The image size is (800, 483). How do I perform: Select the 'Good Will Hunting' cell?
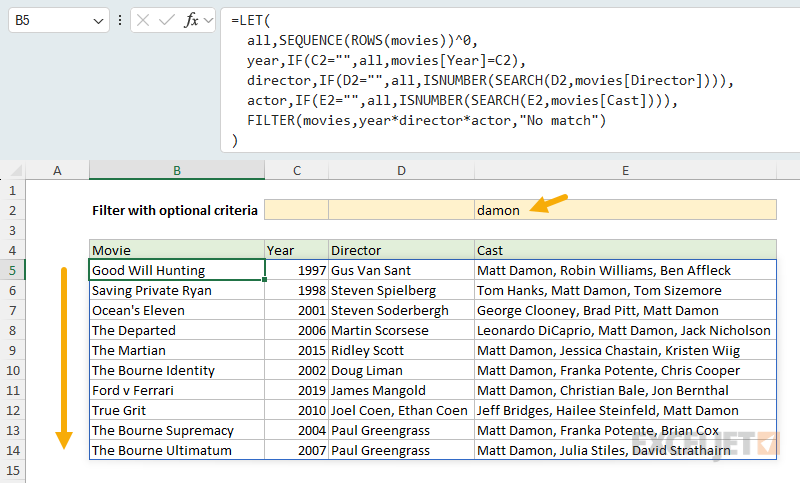click(177, 270)
